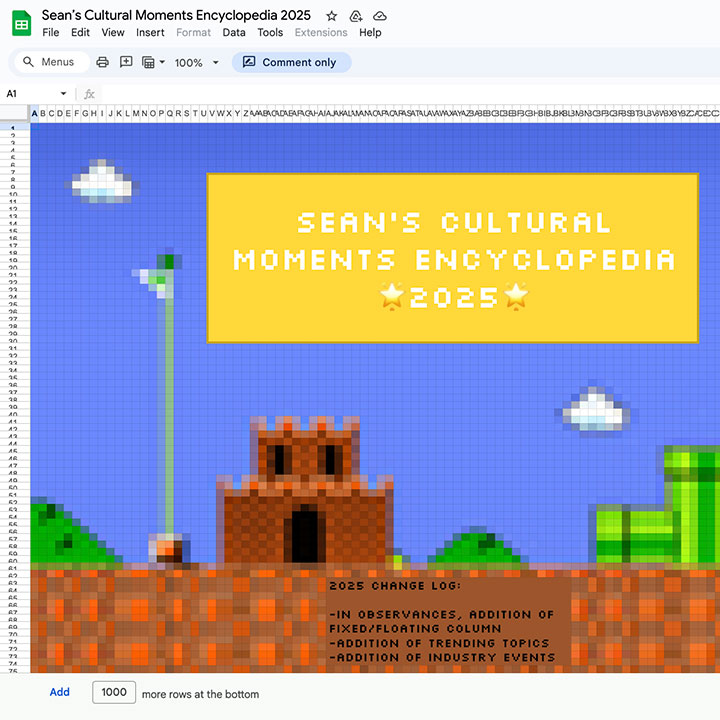
Task: Click Add to add more rows
Action: (x=60, y=692)
